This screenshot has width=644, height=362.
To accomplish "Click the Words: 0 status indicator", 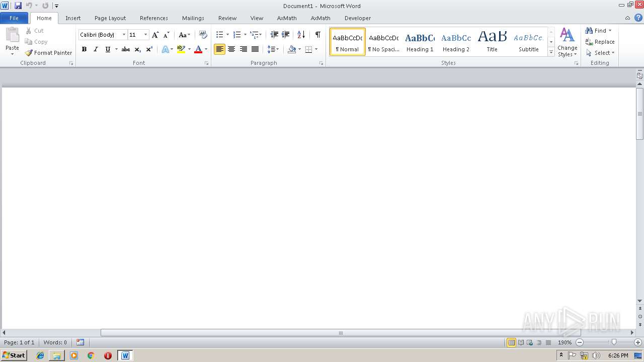I will pos(55,342).
